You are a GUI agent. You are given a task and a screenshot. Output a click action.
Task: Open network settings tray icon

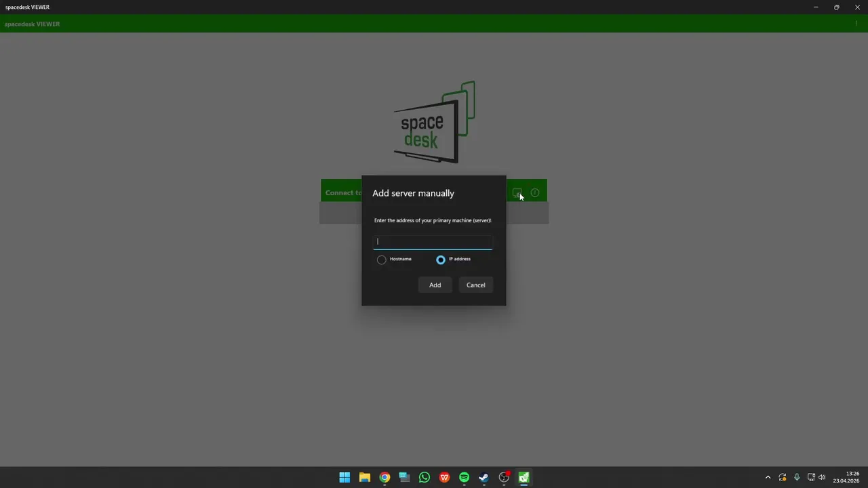click(811, 477)
